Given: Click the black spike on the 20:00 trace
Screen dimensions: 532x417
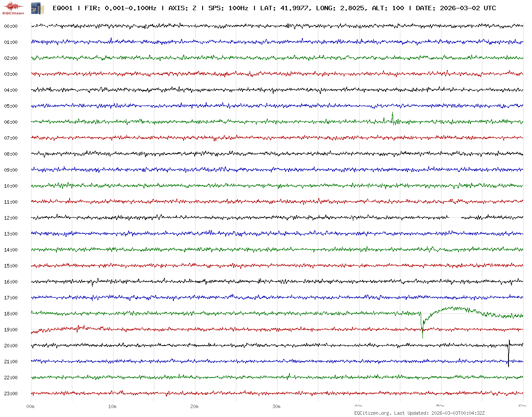Looking at the screenshot, I should click(509, 353).
